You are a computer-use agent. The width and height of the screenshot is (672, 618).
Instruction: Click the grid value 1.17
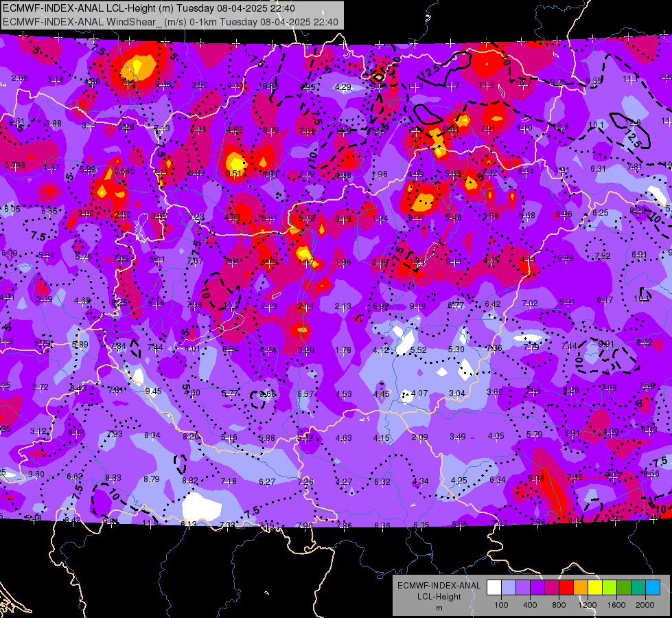[x=306, y=262]
